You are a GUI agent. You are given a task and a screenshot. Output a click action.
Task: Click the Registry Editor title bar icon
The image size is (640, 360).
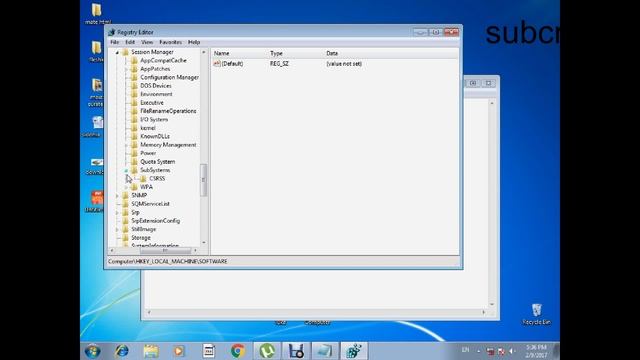(112, 32)
